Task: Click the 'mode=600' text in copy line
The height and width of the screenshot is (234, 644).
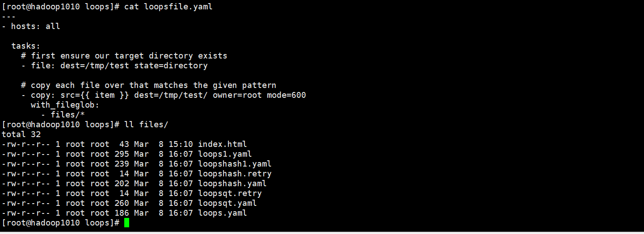Action: (x=286, y=95)
